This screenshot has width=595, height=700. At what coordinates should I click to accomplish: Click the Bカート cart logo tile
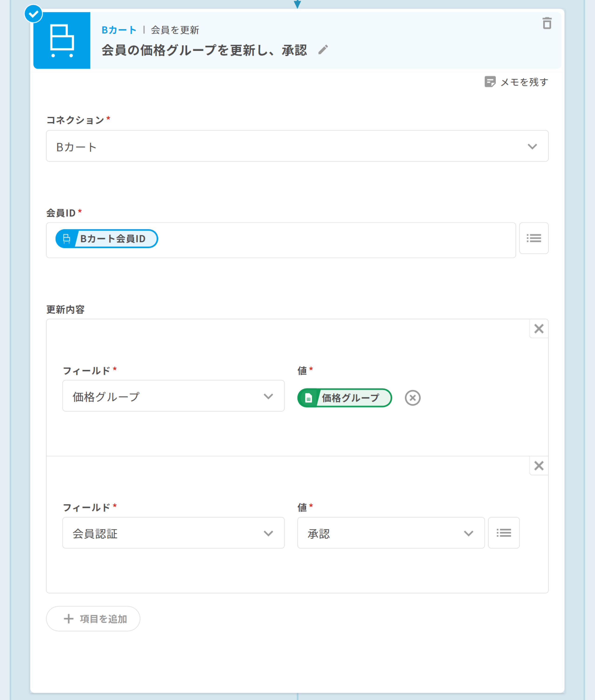[62, 40]
